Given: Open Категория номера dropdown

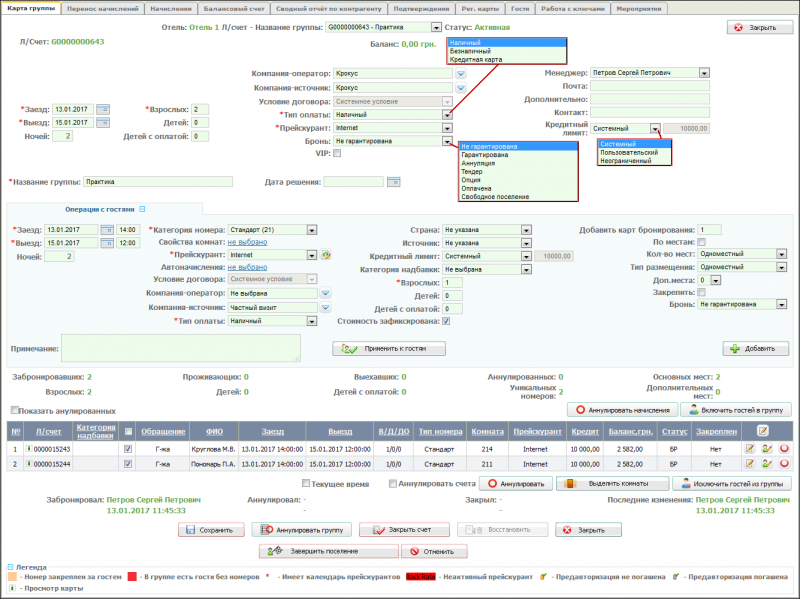Looking at the screenshot, I should tap(312, 230).
